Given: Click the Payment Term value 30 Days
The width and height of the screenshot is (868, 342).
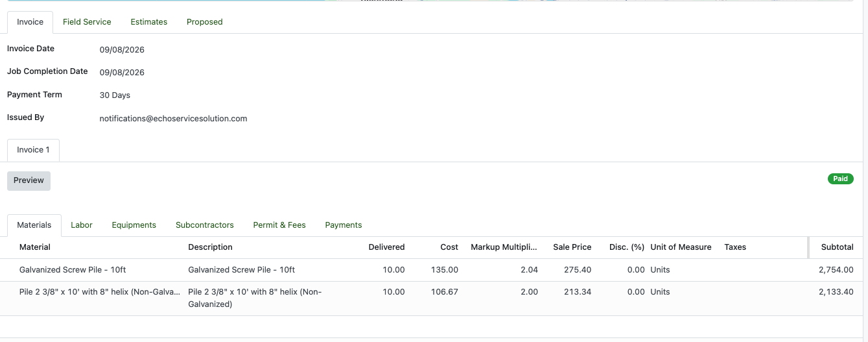Looking at the screenshot, I should [115, 95].
